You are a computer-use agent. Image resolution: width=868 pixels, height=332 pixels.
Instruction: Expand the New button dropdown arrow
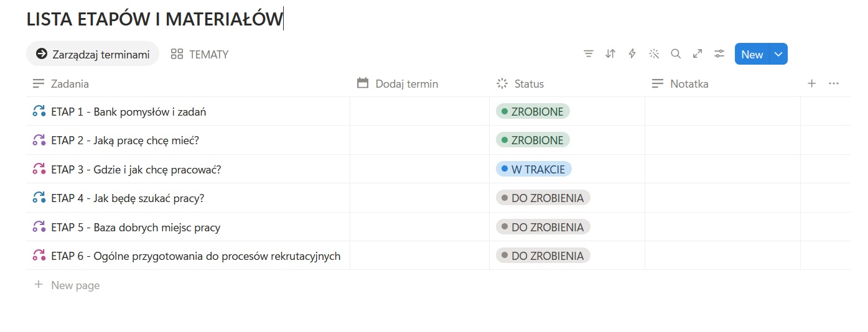coord(778,54)
